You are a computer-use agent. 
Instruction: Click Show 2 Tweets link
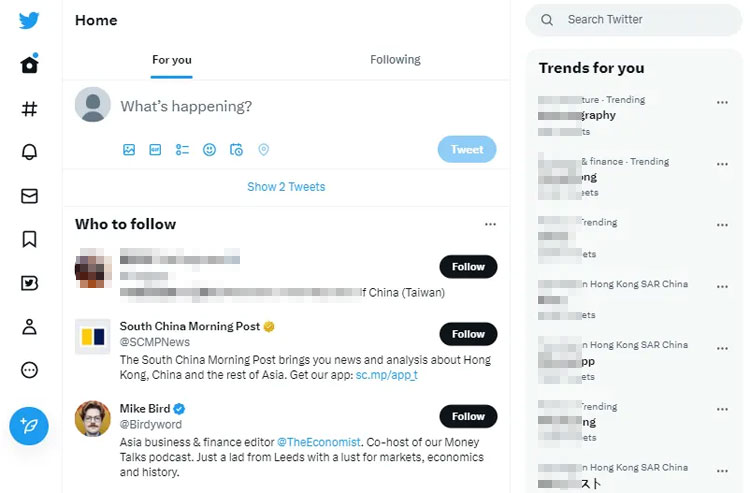(286, 187)
